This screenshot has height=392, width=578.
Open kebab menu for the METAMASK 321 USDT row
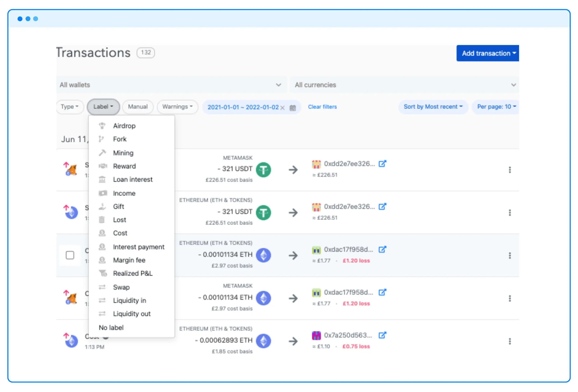[x=510, y=170]
